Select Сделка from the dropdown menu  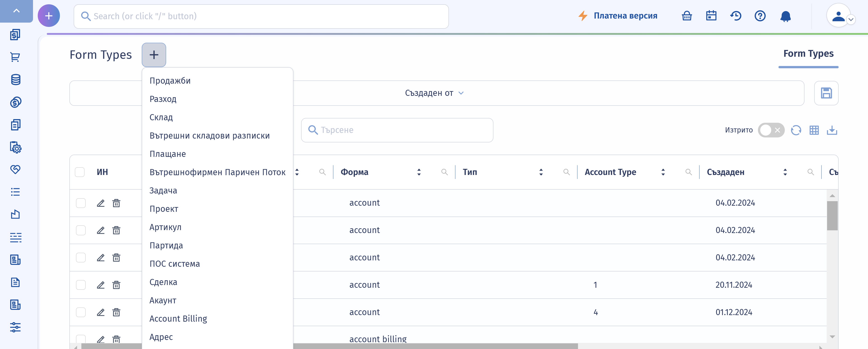click(x=218, y=282)
